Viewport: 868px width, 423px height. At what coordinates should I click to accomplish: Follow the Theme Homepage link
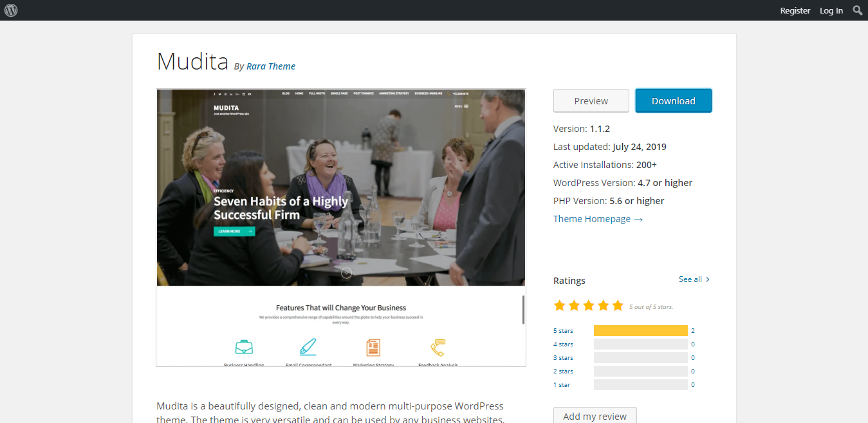[x=598, y=219]
